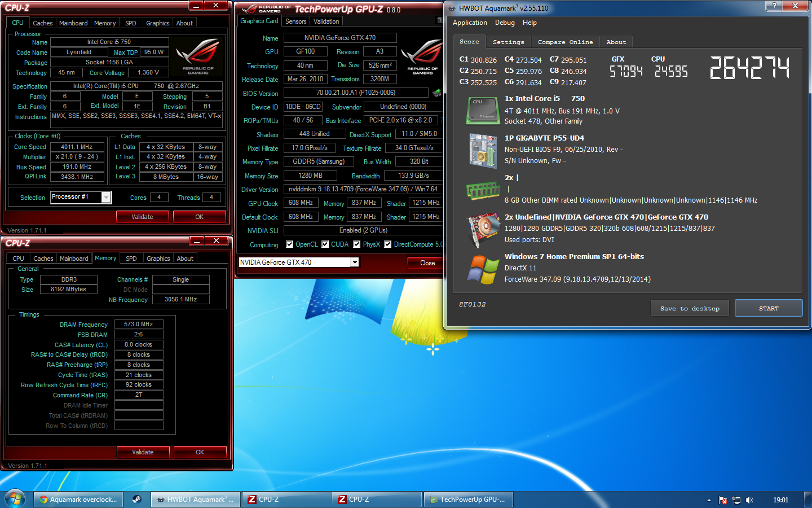The width and height of the screenshot is (812, 508).
Task: Click the ROG logo in the GPU-Z window
Action: [x=422, y=56]
